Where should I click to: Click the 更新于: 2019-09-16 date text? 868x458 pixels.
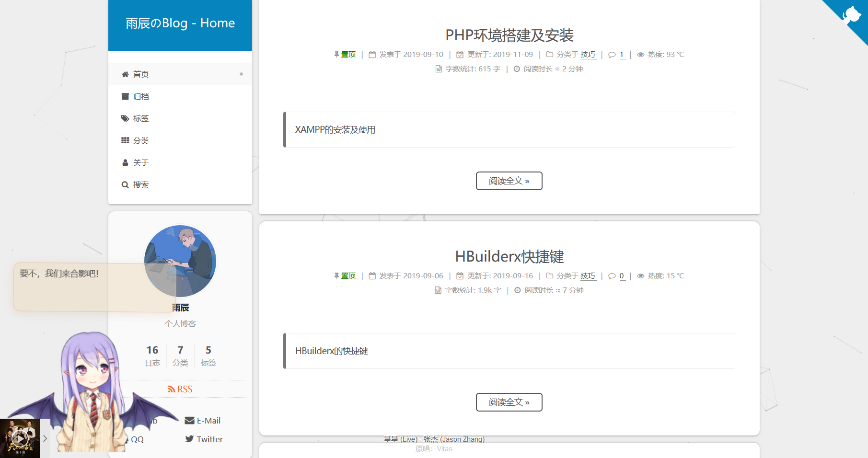tap(500, 276)
